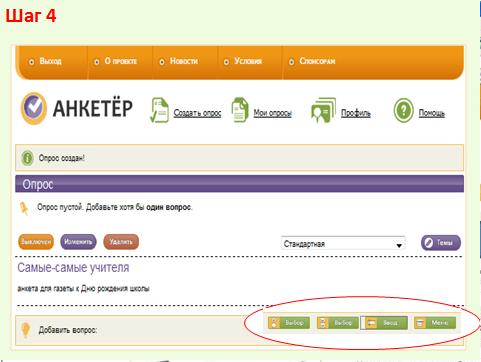Open the Условия menu item
The height and width of the screenshot is (362, 481).
click(x=247, y=61)
